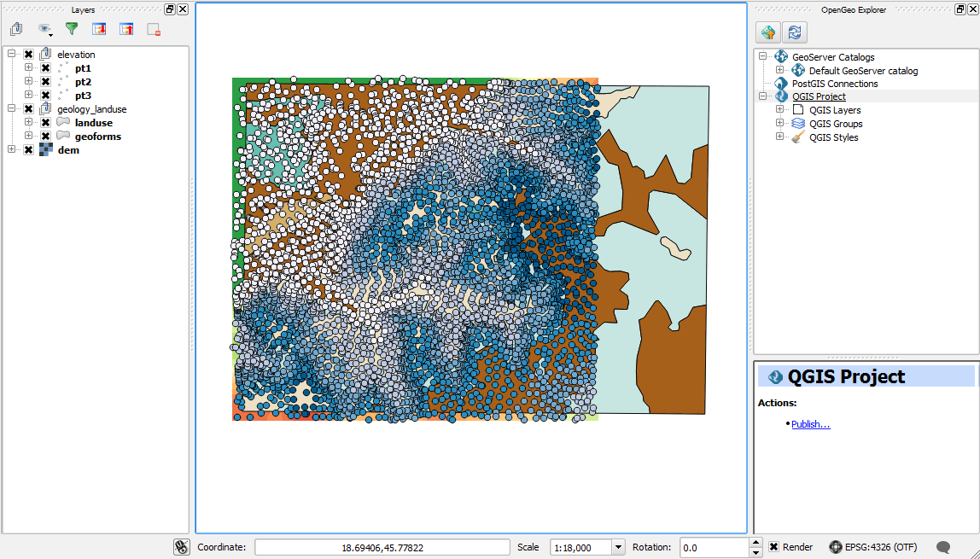Click the Expand All layers icon
Screen dimensions: 980x559
99,29
